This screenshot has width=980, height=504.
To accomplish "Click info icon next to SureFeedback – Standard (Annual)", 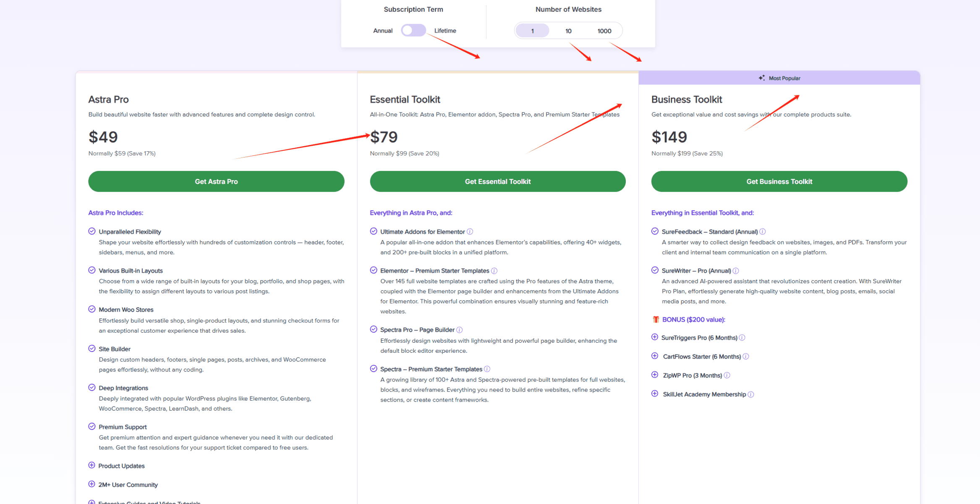I will pos(763,231).
